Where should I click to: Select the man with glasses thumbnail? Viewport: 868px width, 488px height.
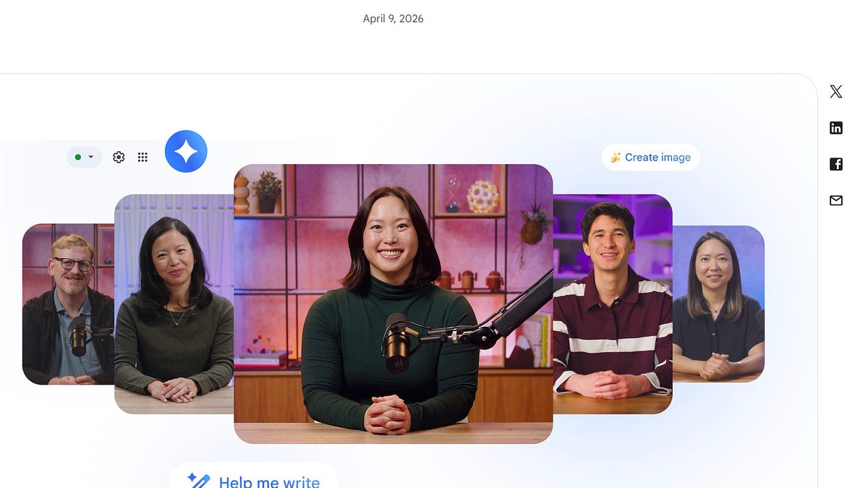[x=68, y=304]
